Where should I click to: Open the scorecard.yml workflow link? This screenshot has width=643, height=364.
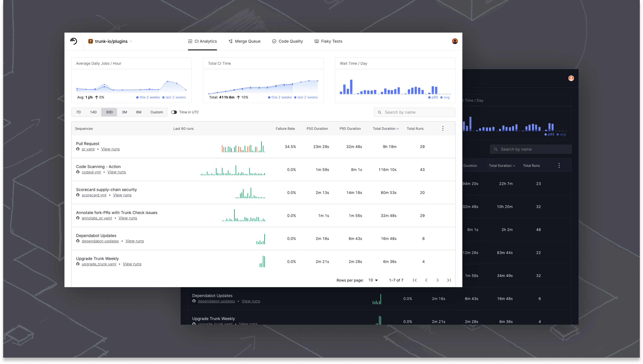(x=94, y=195)
